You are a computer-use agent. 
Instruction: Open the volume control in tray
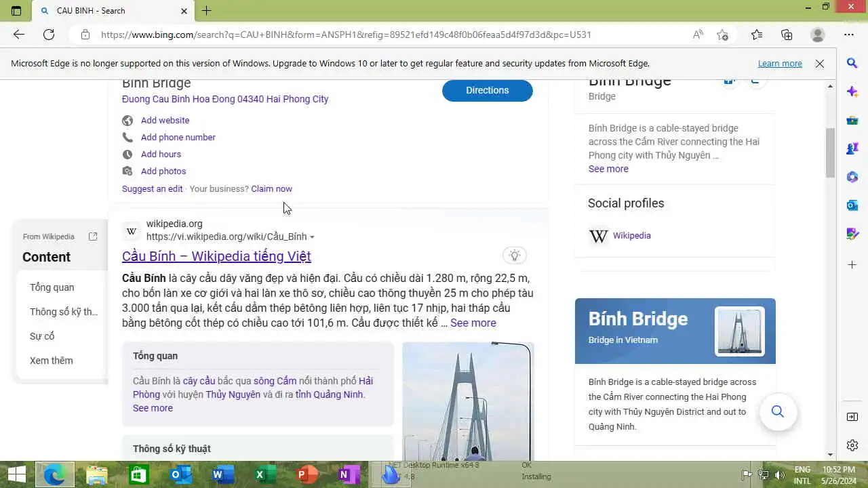click(780, 475)
